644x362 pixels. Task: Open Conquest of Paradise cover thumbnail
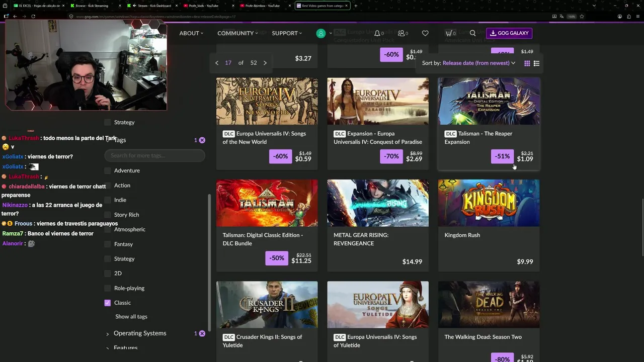[x=378, y=101]
